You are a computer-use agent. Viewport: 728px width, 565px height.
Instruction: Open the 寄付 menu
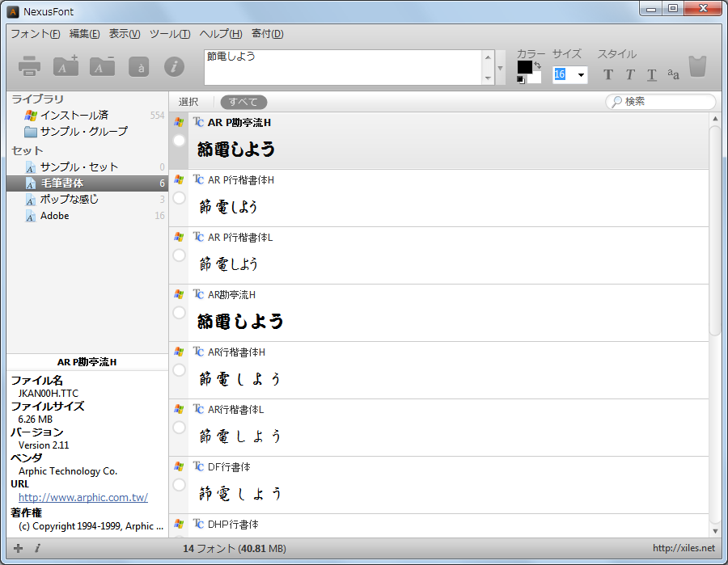(x=268, y=34)
